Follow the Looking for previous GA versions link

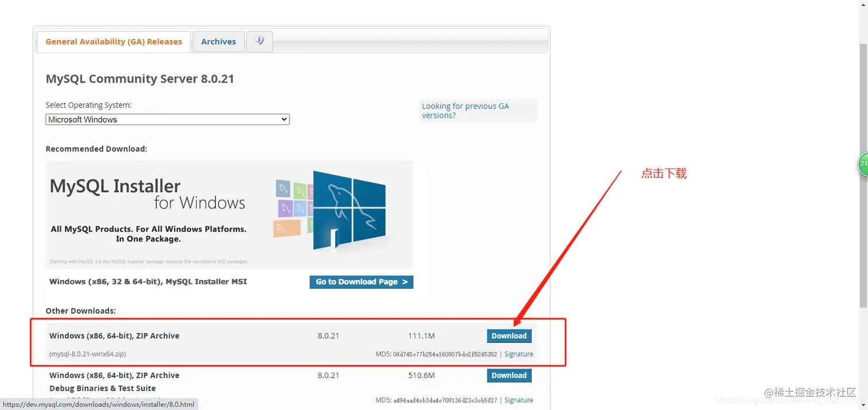[x=465, y=111]
